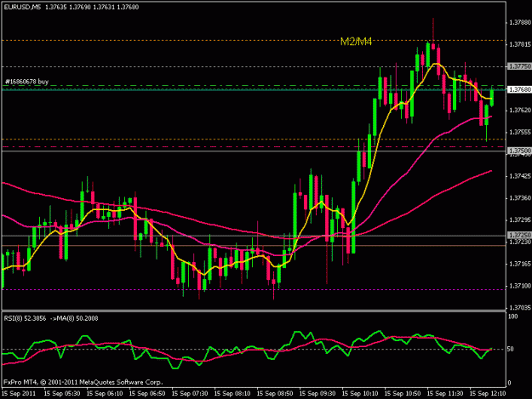Click the 15 Sep 07:30 time label
Image resolution: width=532 pixels, height=399 pixels.
point(190,394)
